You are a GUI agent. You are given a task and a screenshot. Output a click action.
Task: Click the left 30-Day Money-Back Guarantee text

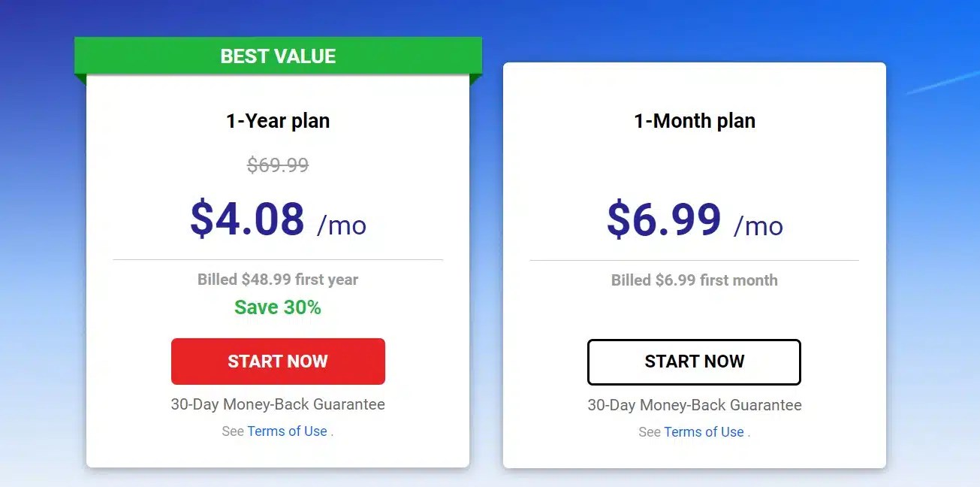click(277, 404)
